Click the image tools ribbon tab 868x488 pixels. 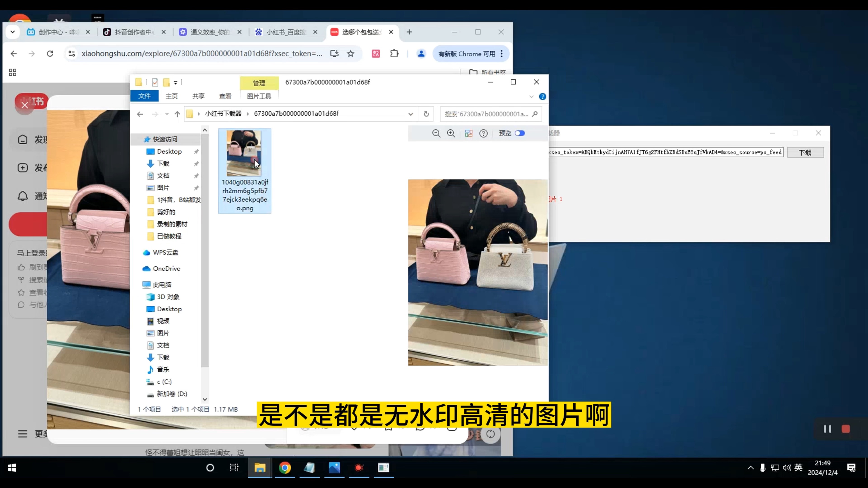(x=259, y=96)
